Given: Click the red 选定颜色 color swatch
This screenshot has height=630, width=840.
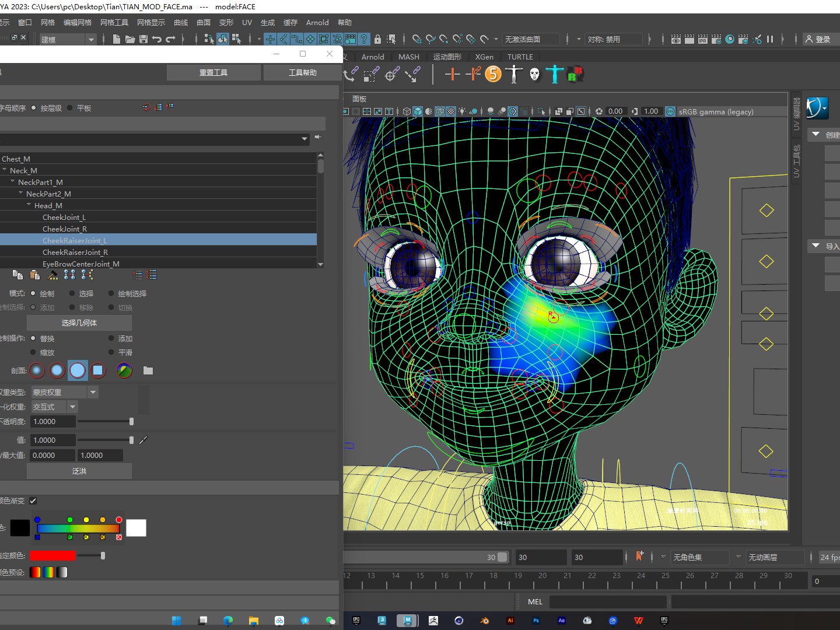Looking at the screenshot, I should (52, 555).
